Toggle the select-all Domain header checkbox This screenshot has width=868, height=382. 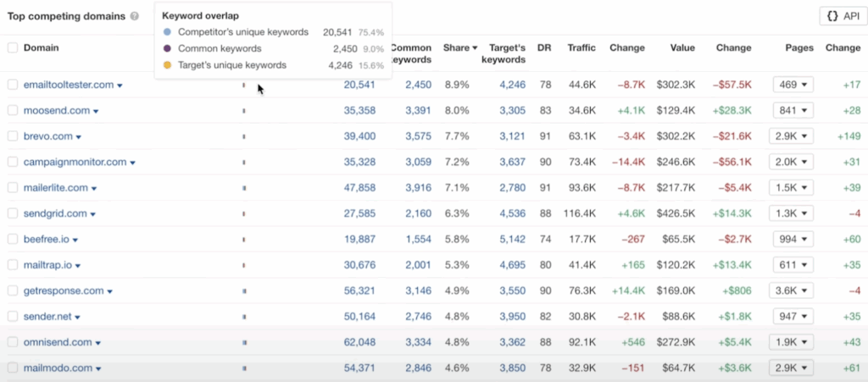click(x=12, y=48)
